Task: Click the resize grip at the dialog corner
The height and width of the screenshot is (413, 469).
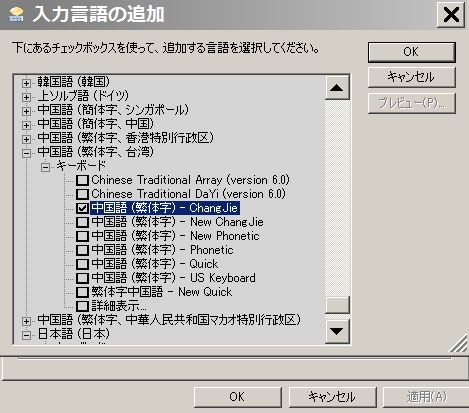Action: [x=459, y=343]
